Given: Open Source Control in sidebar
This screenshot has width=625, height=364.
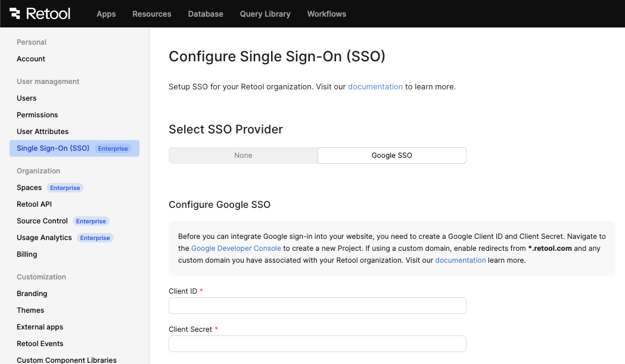Looking at the screenshot, I should [42, 221].
